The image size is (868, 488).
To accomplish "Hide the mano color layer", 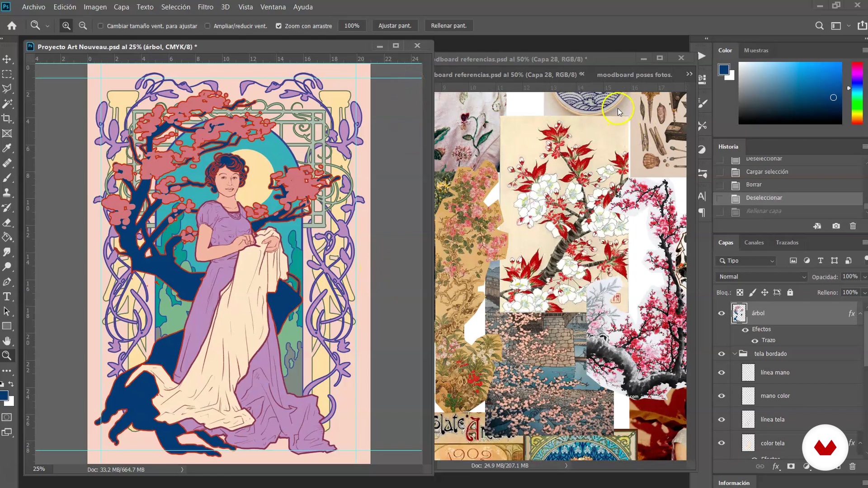I will [722, 396].
